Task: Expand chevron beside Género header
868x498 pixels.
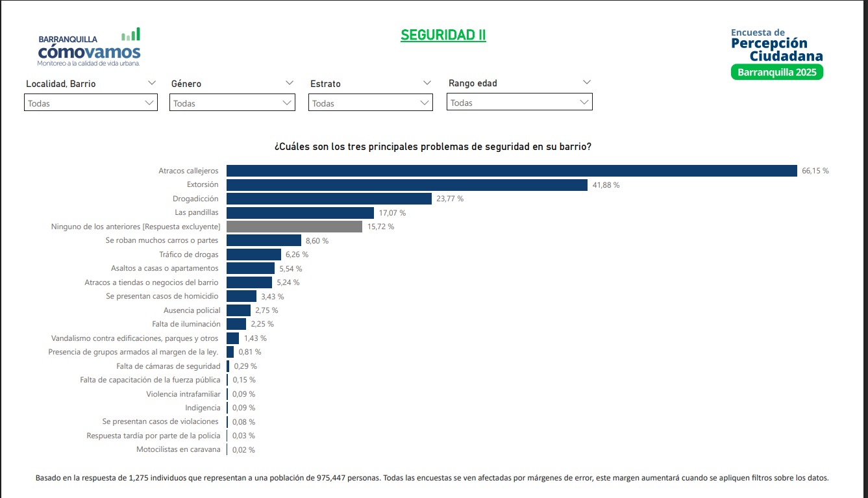Action: click(290, 82)
